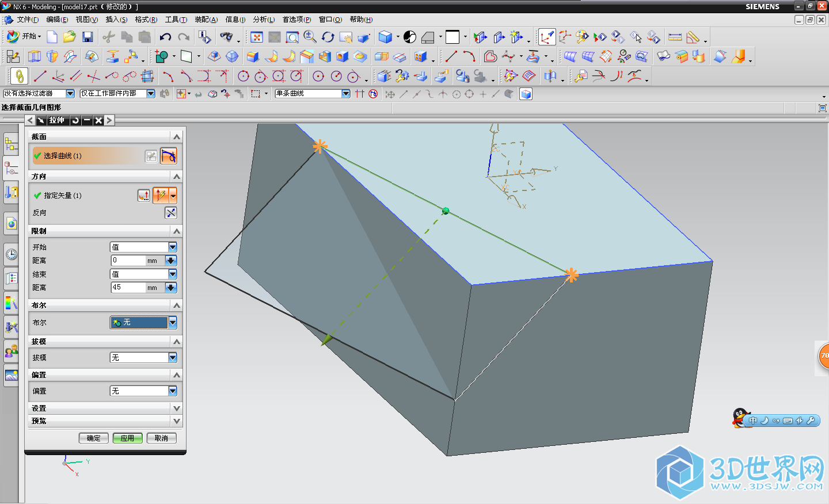Open the Assembly Navigator sidebar tab
The image size is (829, 504).
[x=11, y=144]
